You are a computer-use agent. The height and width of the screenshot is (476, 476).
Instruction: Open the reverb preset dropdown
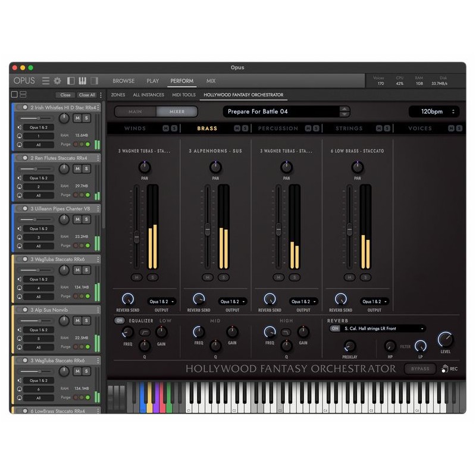pos(383,328)
